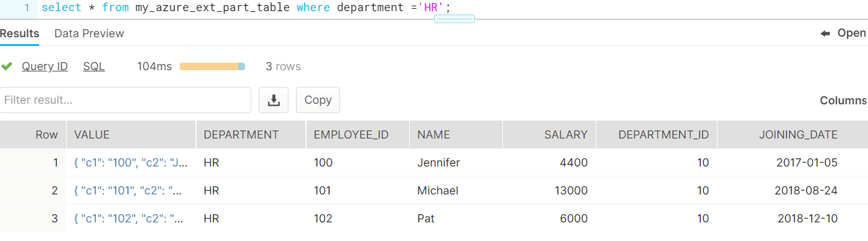The height and width of the screenshot is (241, 868).
Task: Select the Results tab
Action: click(x=19, y=34)
